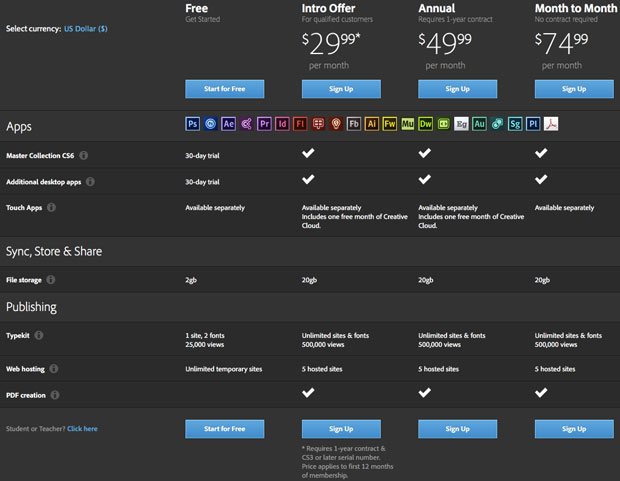
Task: Click the info icon beside Typekit
Action: [x=40, y=336]
